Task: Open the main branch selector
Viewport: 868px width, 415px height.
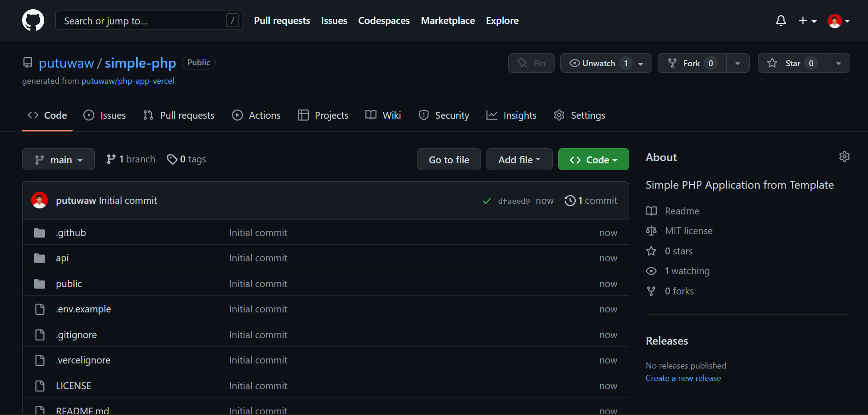Action: coord(58,159)
